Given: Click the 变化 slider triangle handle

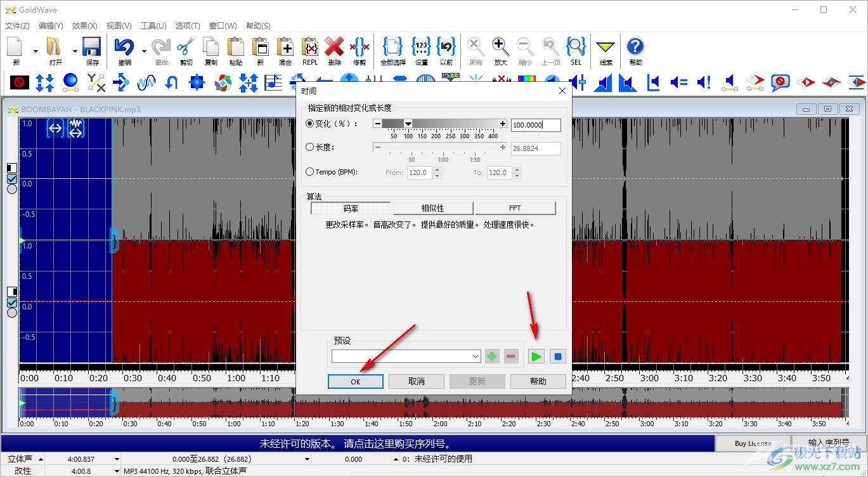Looking at the screenshot, I should tap(408, 124).
